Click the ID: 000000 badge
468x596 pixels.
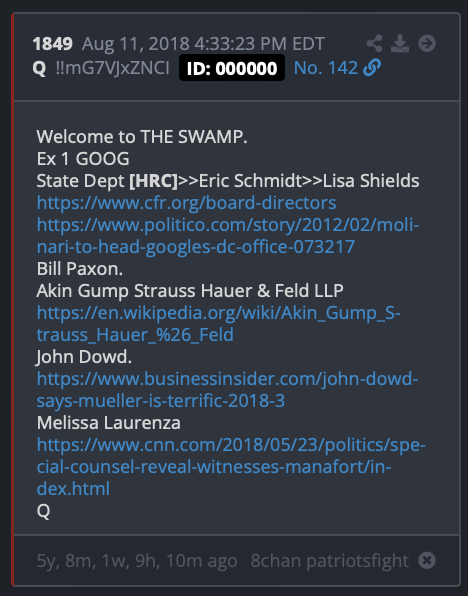point(232,68)
